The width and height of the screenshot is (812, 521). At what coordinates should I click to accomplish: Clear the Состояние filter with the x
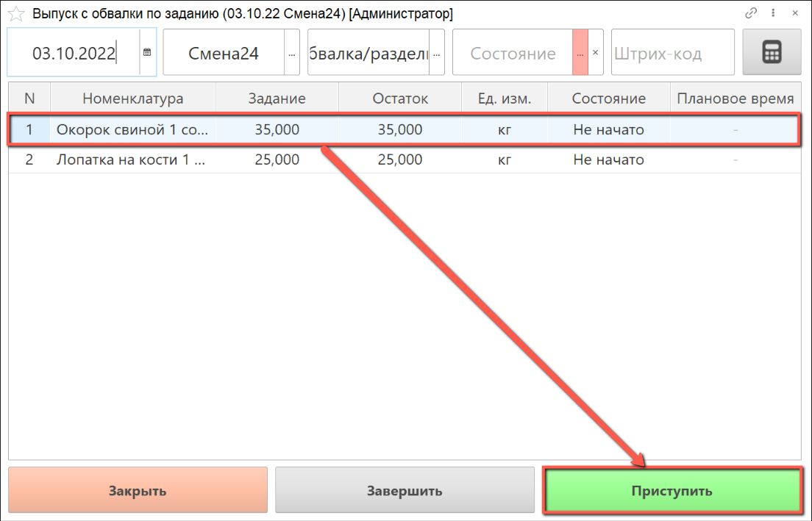click(596, 53)
